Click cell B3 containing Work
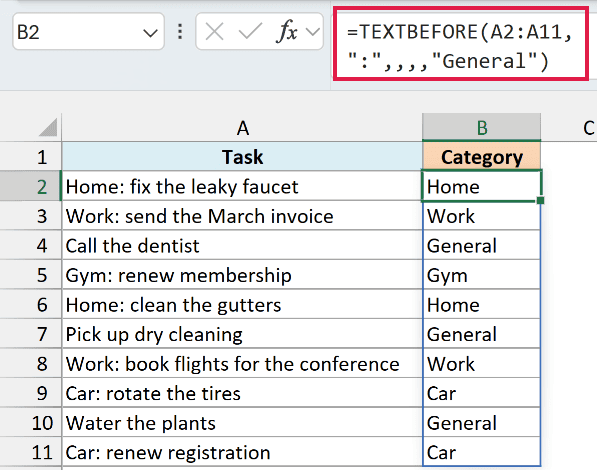597x470 pixels. 482,216
